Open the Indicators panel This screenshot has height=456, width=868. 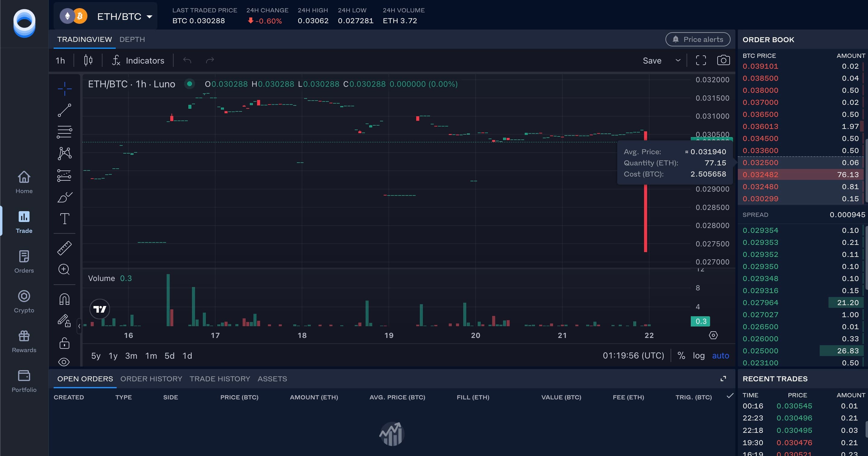point(145,60)
